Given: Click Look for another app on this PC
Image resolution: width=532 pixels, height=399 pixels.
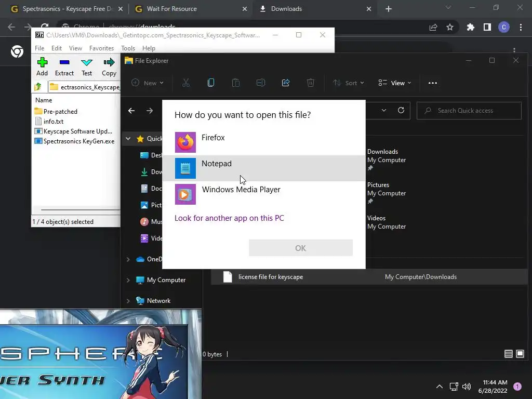Looking at the screenshot, I should click(229, 218).
